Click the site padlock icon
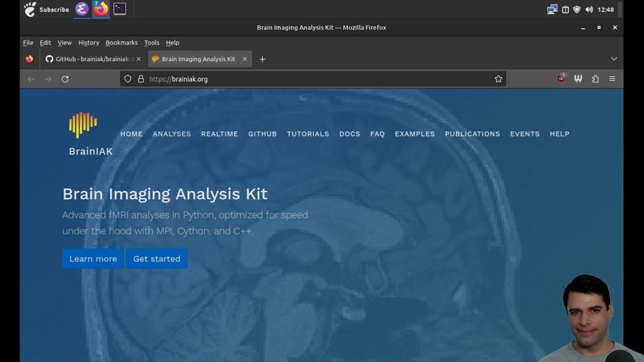644x362 pixels. tap(141, 79)
